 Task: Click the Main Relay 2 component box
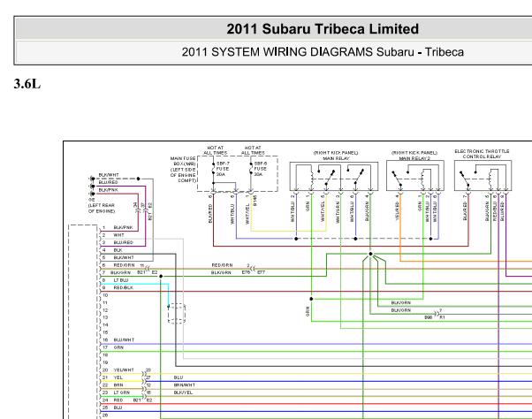[415, 175]
